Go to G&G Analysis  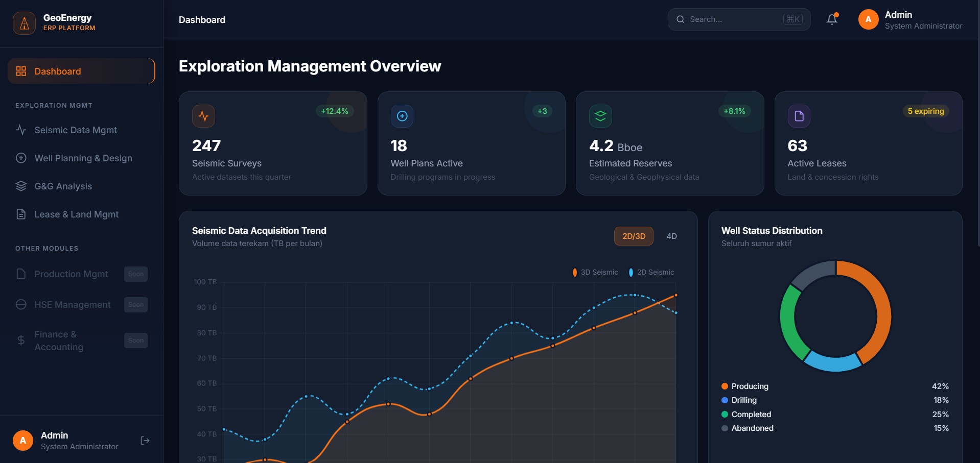click(81, 186)
